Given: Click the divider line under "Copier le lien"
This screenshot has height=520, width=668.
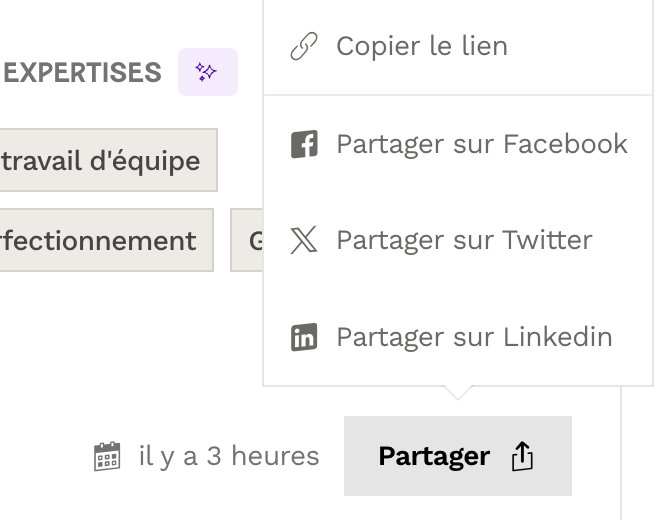Looking at the screenshot, I should [x=457, y=95].
